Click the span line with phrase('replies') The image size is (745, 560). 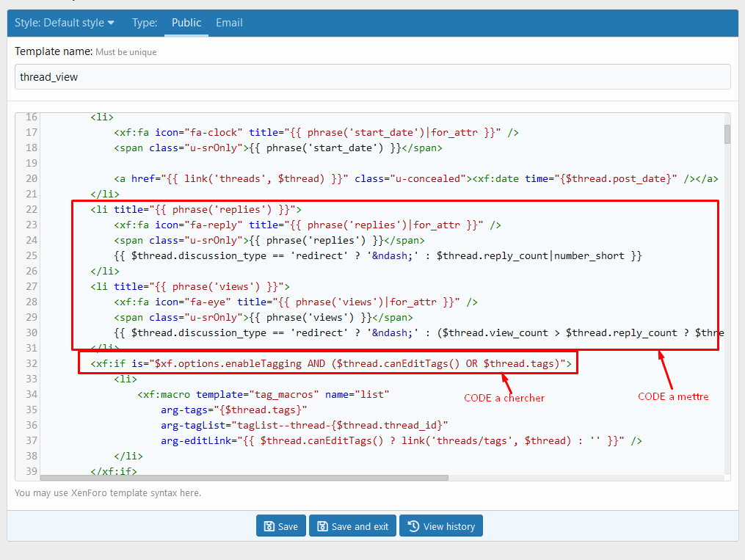[x=269, y=240]
